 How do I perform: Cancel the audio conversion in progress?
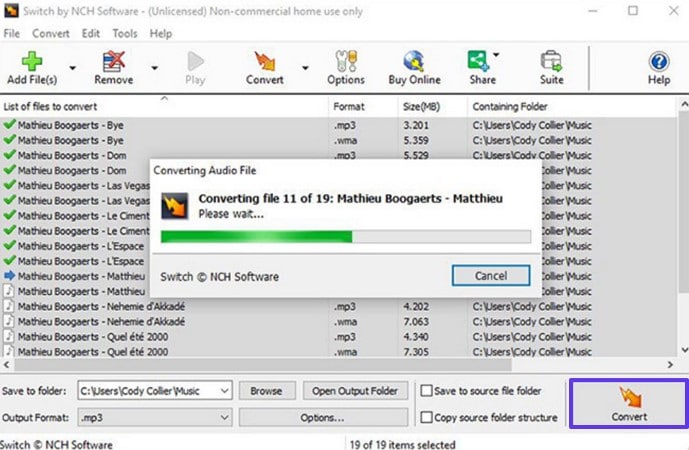[491, 276]
